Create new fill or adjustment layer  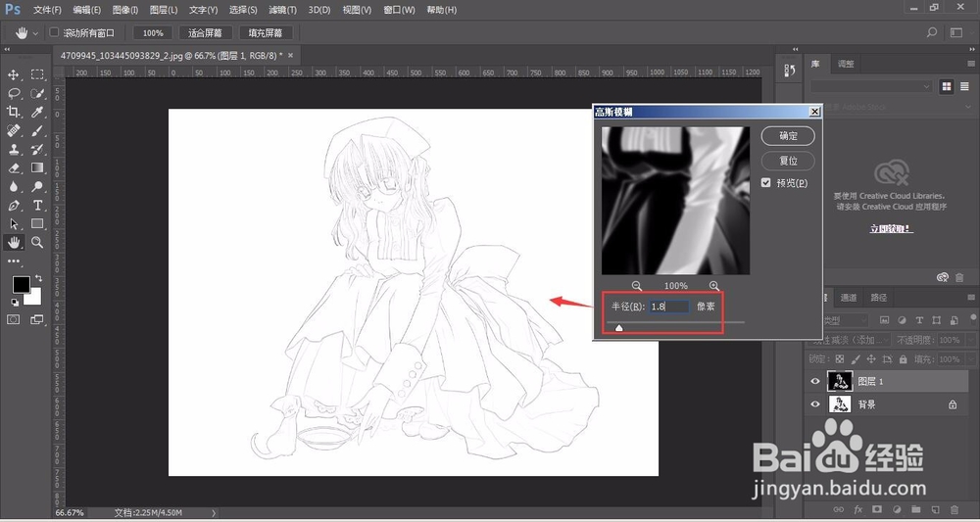(897, 510)
